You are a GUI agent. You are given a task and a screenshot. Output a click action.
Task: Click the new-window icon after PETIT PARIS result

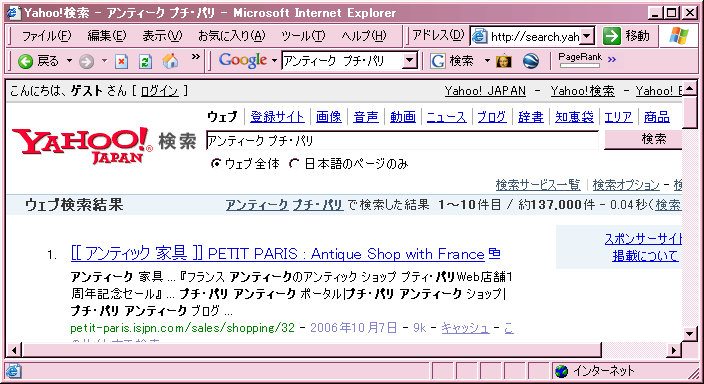(494, 253)
